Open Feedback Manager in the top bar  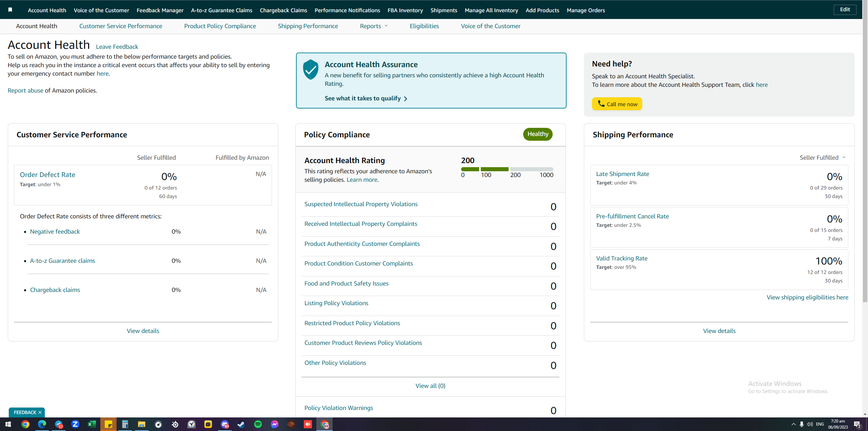(160, 10)
